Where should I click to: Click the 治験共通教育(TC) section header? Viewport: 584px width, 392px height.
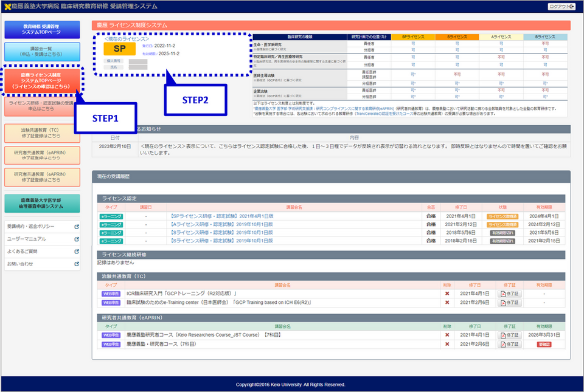(x=331, y=277)
